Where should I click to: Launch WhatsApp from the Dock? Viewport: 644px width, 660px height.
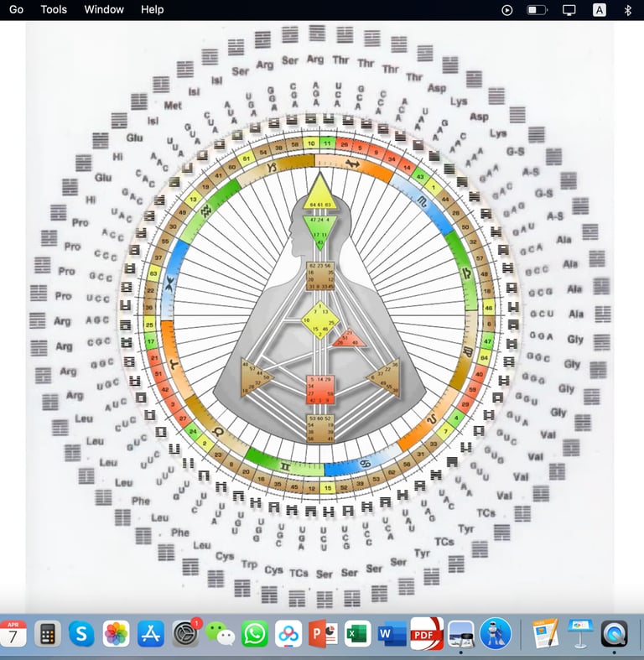(x=255, y=633)
